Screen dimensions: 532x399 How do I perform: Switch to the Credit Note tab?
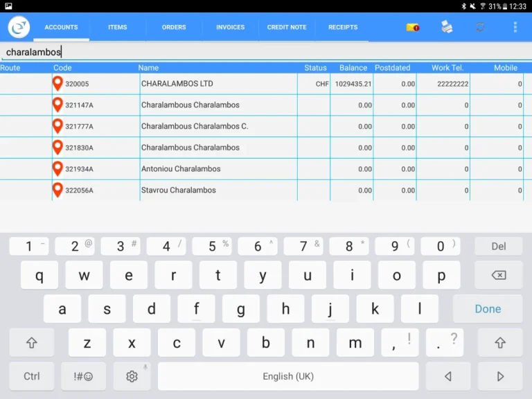coord(287,27)
